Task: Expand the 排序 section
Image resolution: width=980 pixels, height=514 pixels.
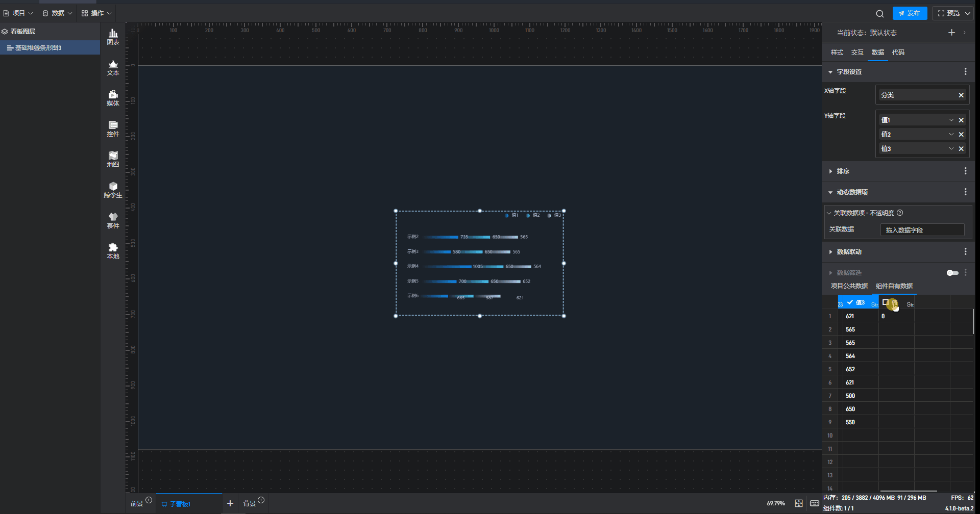Action: pyautogui.click(x=830, y=171)
